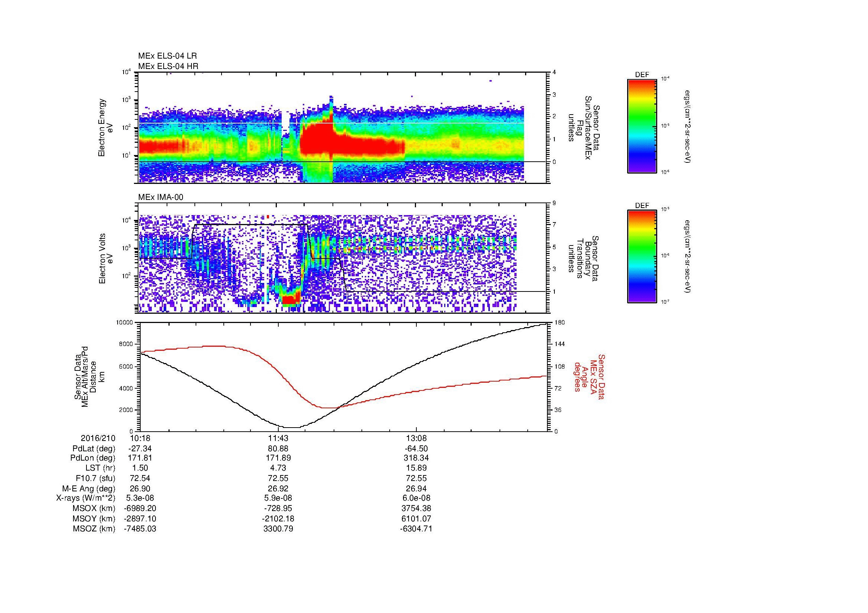Viewport: 868px width, 613px height.
Task: Click the MSOX value '-6989.20'
Action: [x=140, y=508]
